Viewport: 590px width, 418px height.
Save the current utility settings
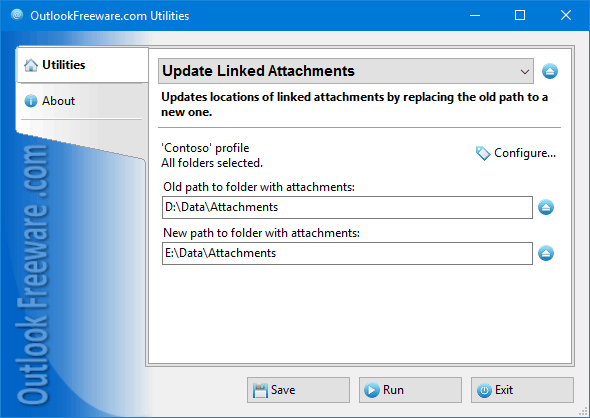tap(298, 390)
